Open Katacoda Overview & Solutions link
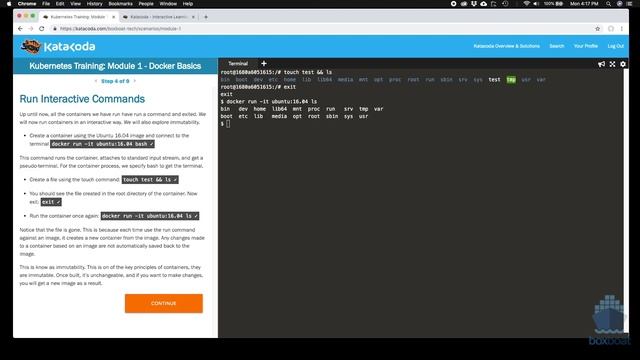The width and height of the screenshot is (640, 360). (x=507, y=46)
